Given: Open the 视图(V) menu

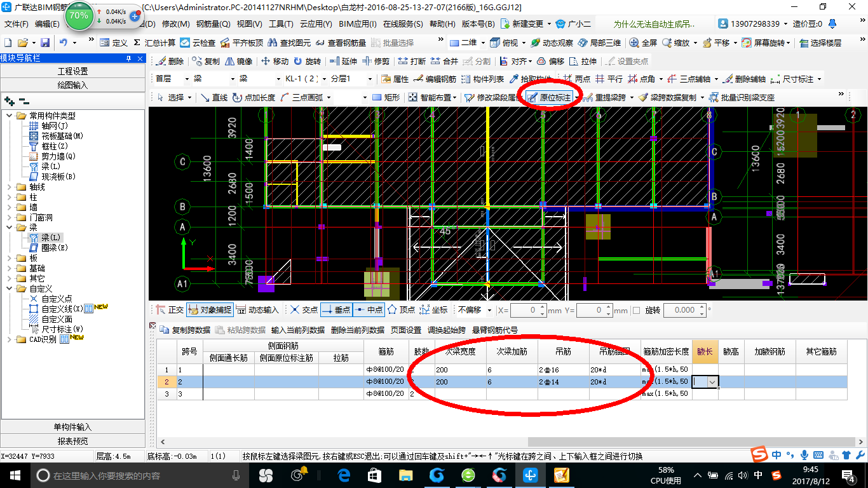Looking at the screenshot, I should pyautogui.click(x=249, y=24).
